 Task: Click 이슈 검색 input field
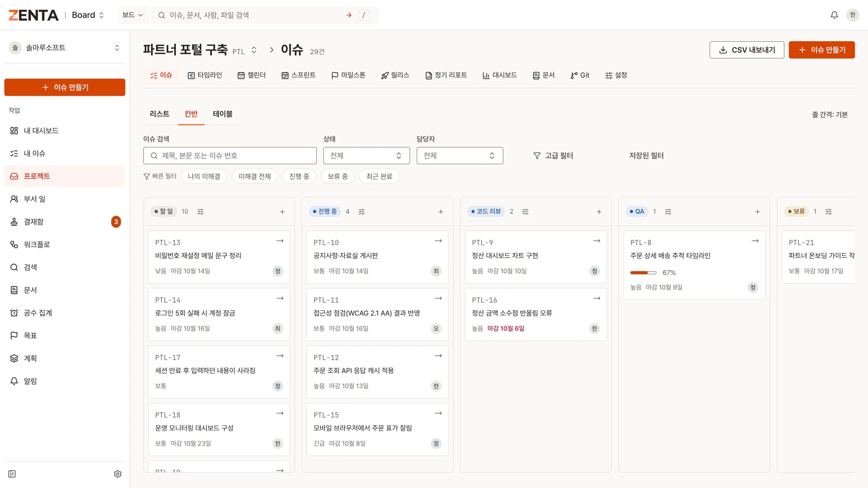(x=230, y=155)
